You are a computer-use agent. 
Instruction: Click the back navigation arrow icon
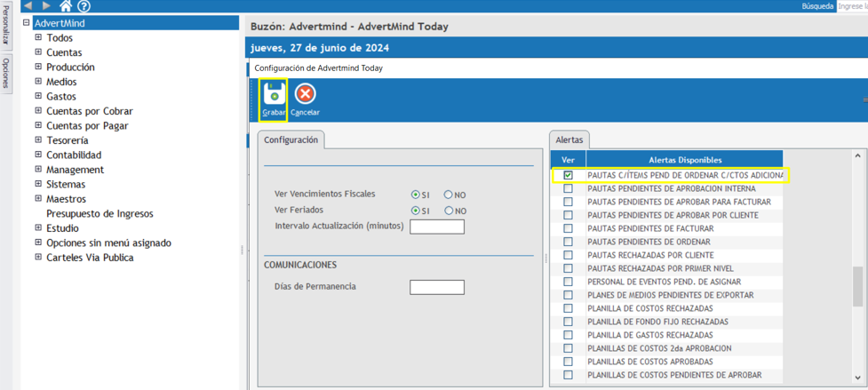point(28,5)
